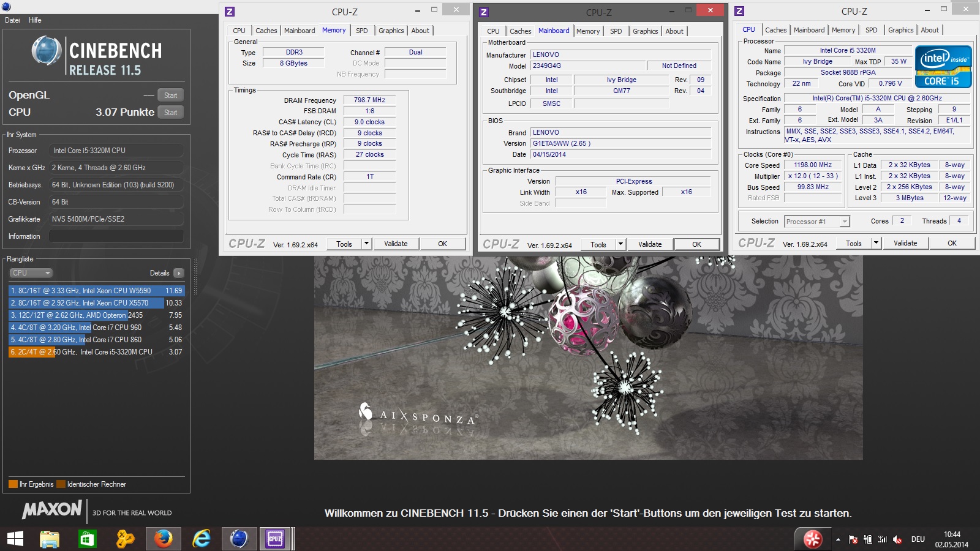Screen dimensions: 980x551
Task: Open the Action Center flag icon
Action: [853, 539]
